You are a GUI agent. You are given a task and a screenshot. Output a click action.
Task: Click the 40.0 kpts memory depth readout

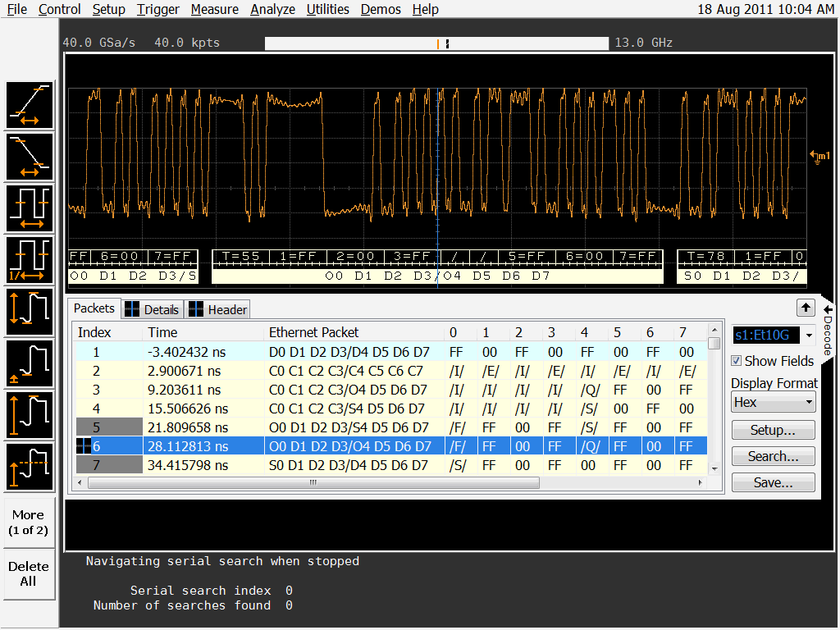click(x=187, y=43)
